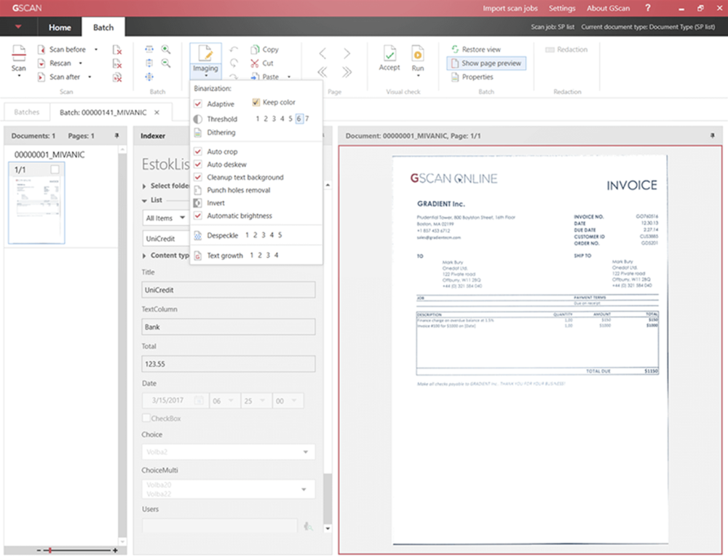This screenshot has width=728, height=560.
Task: Click the Imaging pencil-page icon
Action: (205, 53)
